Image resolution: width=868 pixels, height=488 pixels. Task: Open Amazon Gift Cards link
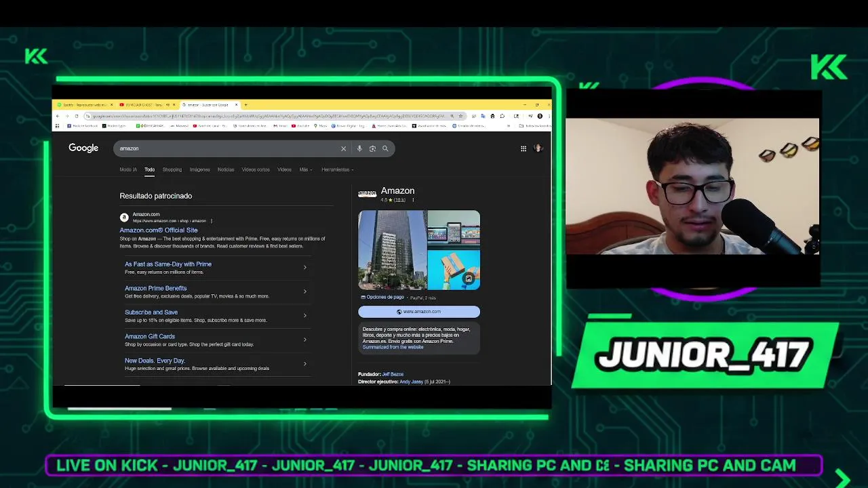[150, 336]
